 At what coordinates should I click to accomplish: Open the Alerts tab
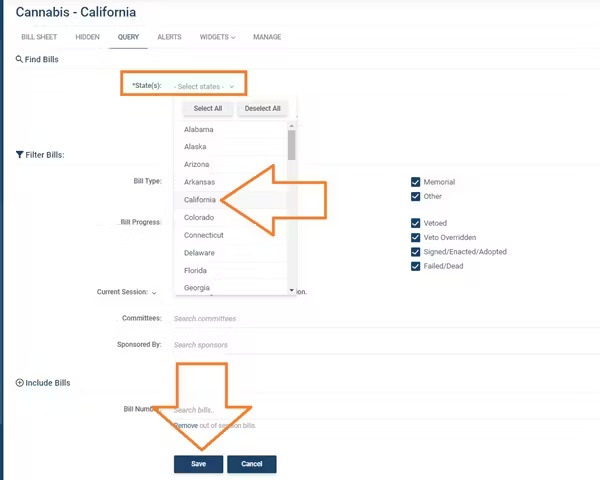[x=169, y=37]
